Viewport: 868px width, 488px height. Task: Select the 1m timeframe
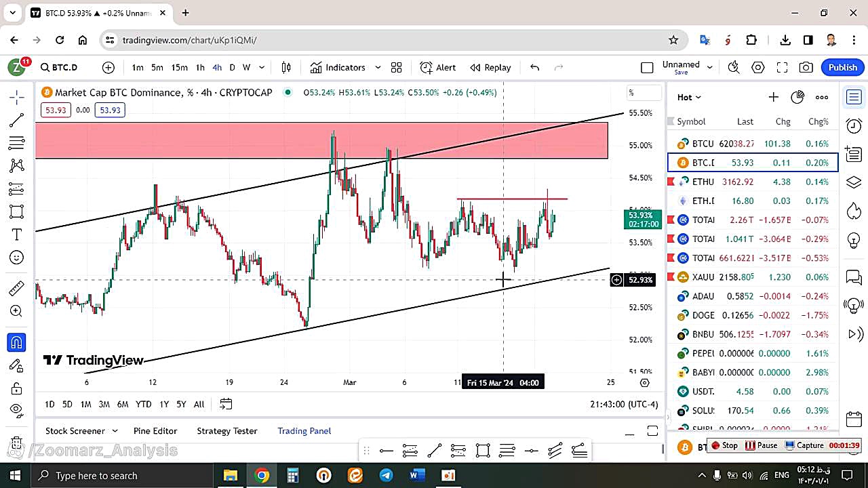[138, 67]
